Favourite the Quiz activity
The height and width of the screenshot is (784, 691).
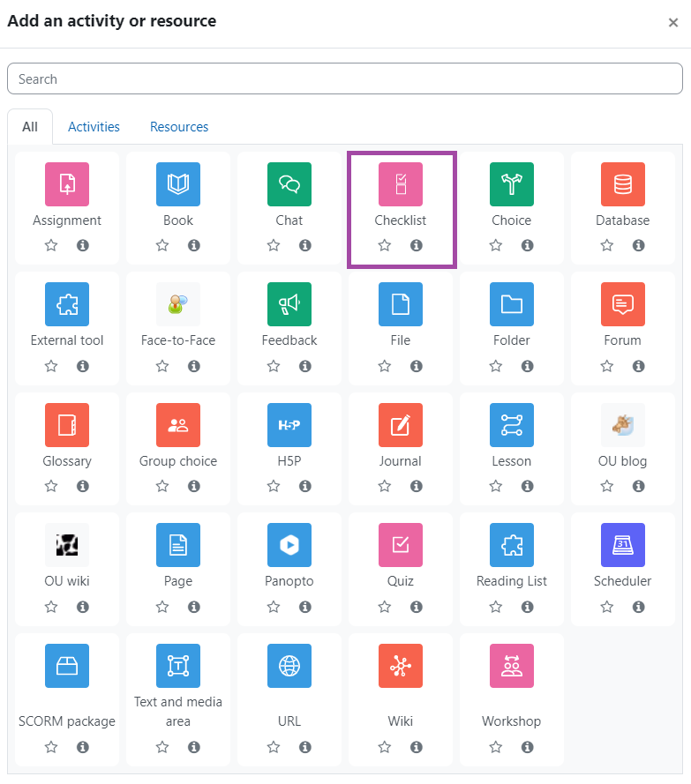tap(384, 607)
